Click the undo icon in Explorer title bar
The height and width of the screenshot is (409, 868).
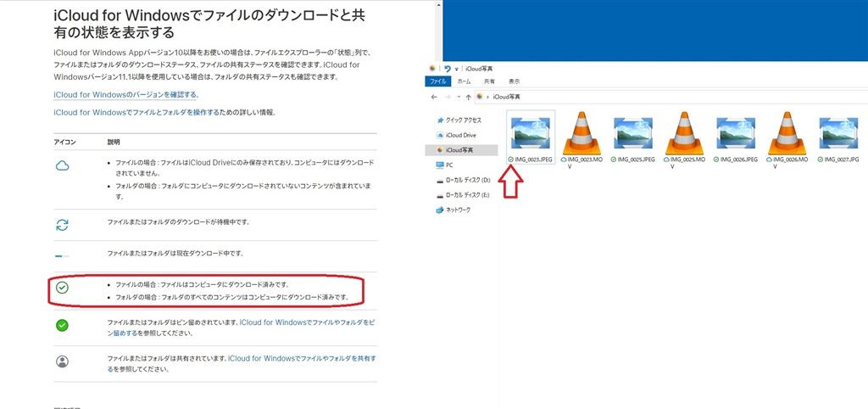448,69
